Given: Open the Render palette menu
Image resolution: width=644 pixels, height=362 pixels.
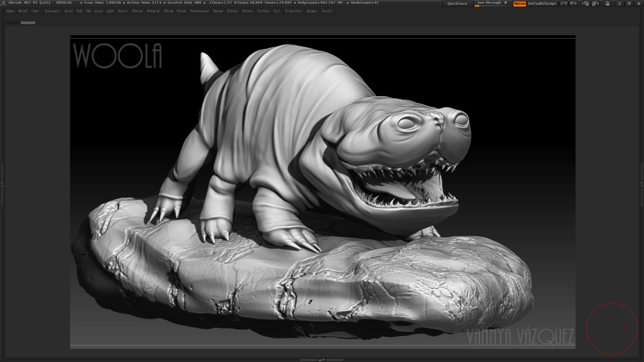Looking at the screenshot, I should click(x=218, y=11).
